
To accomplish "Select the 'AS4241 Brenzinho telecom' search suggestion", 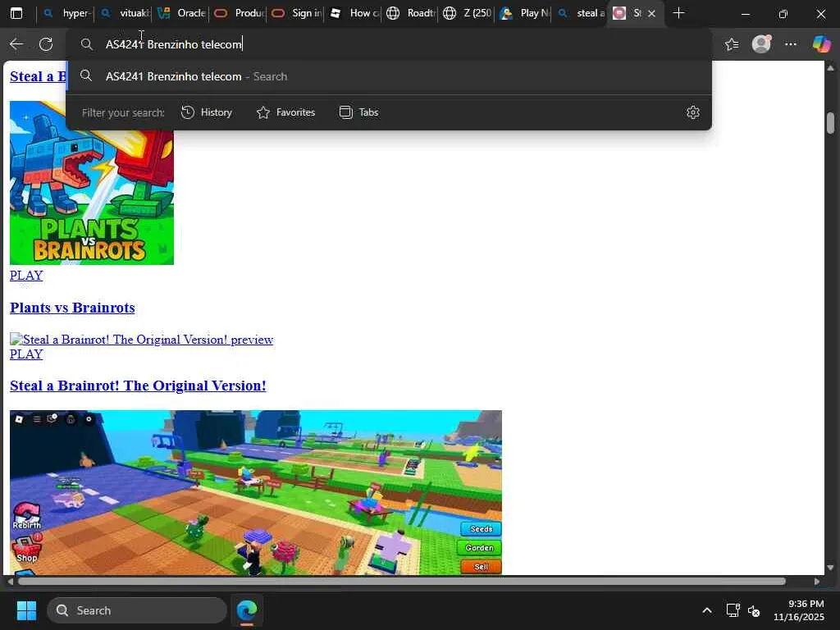I will (389, 76).
